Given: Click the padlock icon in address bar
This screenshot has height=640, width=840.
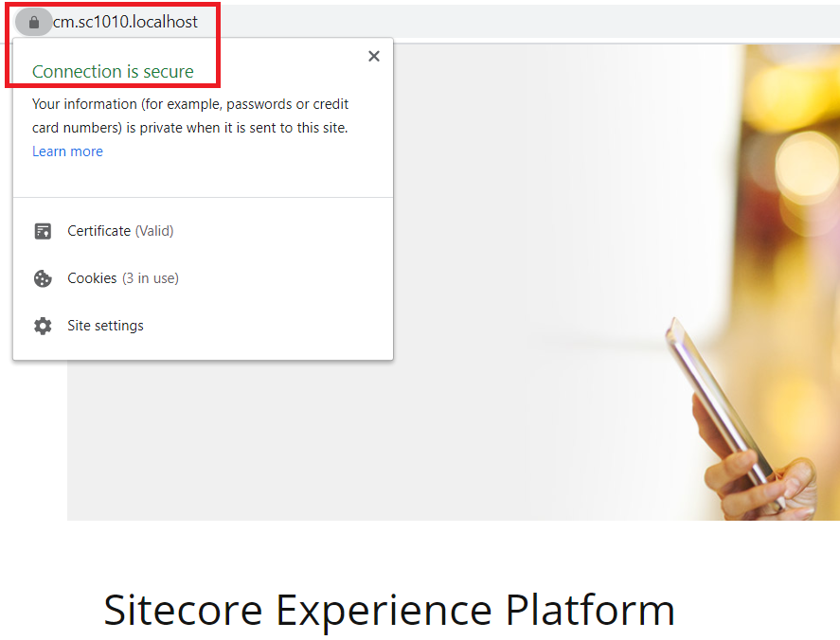Looking at the screenshot, I should pos(34,22).
